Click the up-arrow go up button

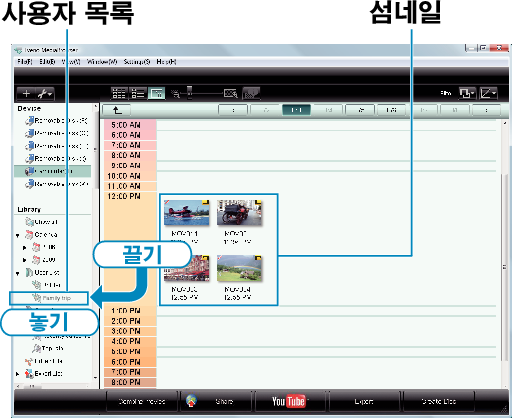[x=117, y=110]
